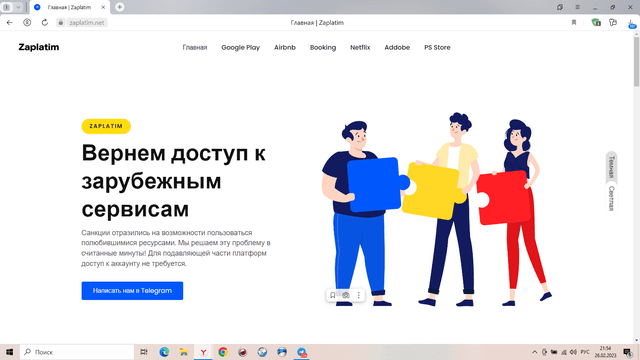Open the Airbnb navigation item

[x=284, y=47]
